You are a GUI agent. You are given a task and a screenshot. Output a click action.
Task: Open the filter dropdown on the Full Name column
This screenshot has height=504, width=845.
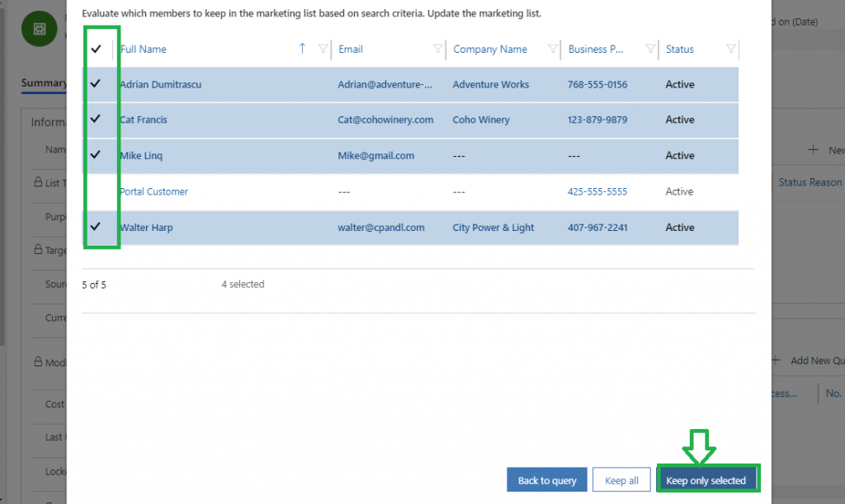323,50
